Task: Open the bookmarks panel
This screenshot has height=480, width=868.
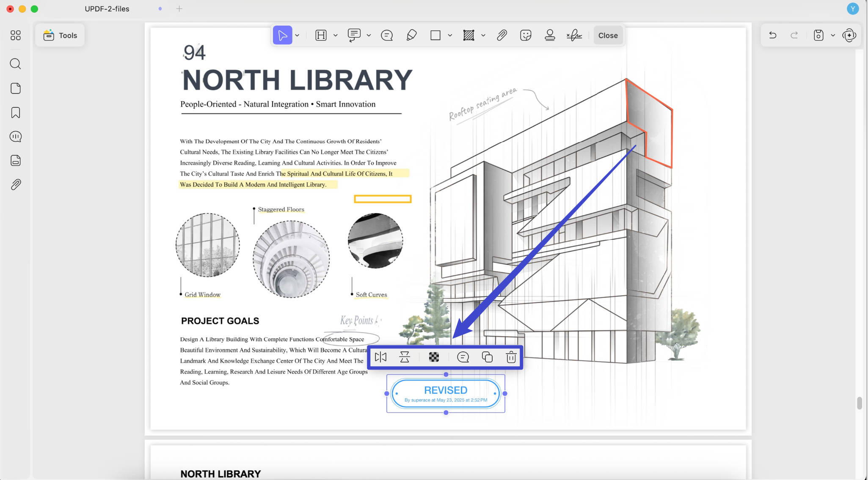Action: click(16, 112)
